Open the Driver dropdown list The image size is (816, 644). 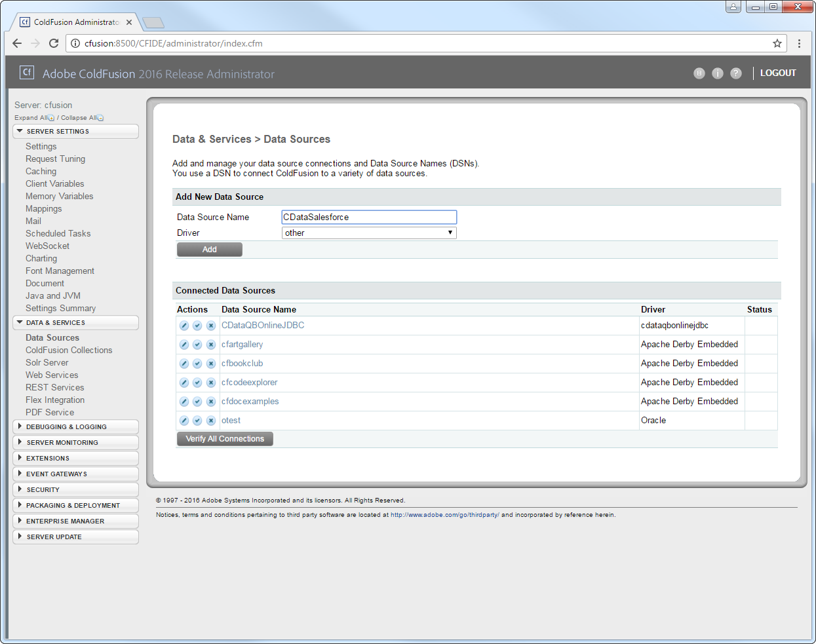(369, 233)
